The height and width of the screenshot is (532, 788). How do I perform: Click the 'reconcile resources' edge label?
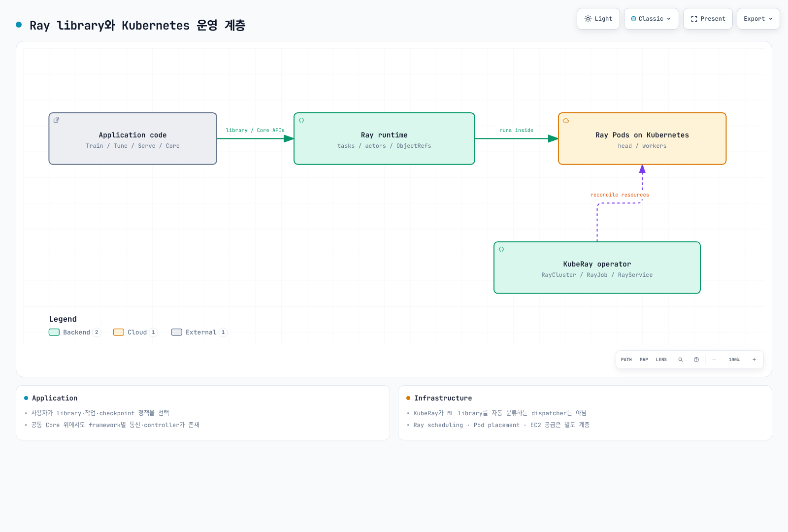click(620, 195)
